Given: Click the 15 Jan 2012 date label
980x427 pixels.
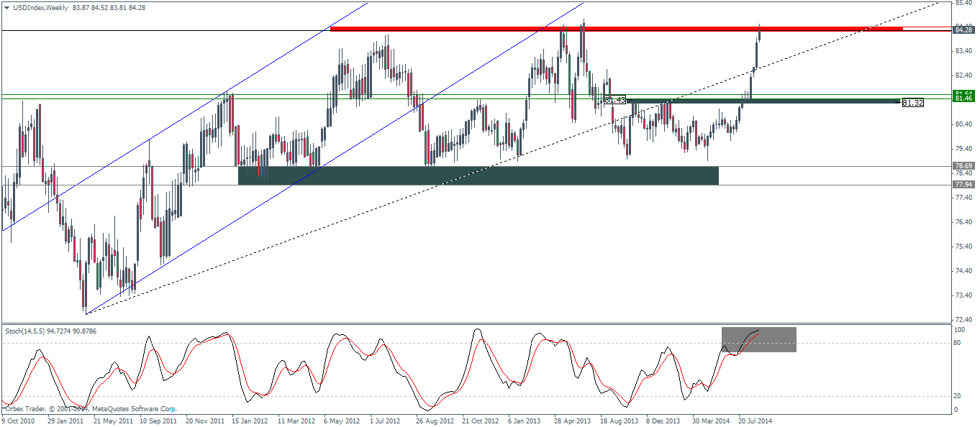Looking at the screenshot, I should pyautogui.click(x=249, y=421).
